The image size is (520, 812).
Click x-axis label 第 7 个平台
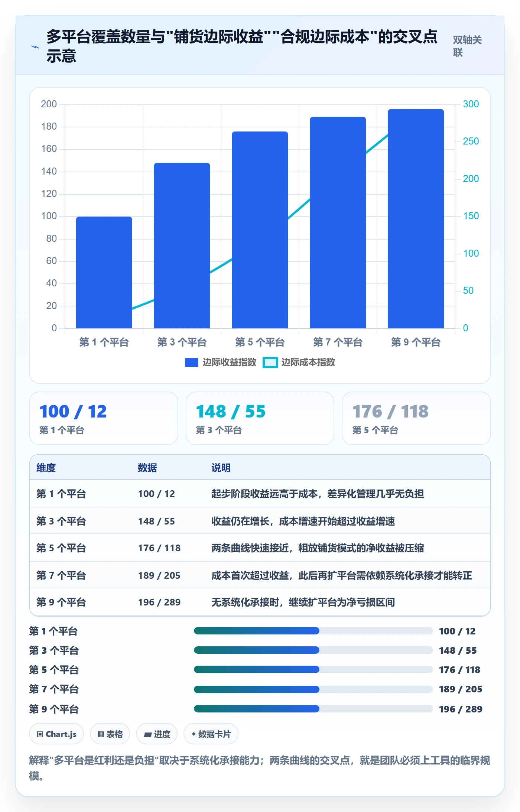(338, 342)
